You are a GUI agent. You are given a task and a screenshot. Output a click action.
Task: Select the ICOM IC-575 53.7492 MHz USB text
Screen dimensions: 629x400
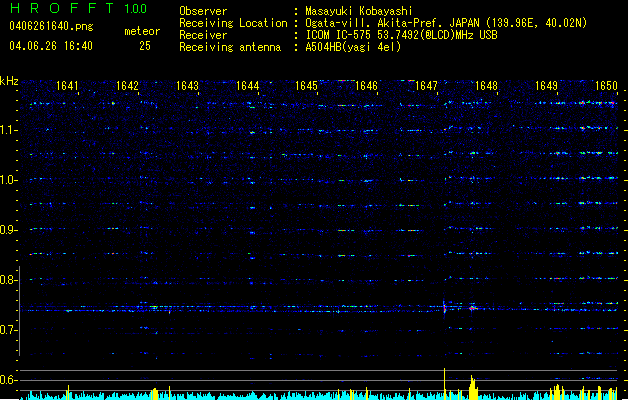click(x=401, y=35)
